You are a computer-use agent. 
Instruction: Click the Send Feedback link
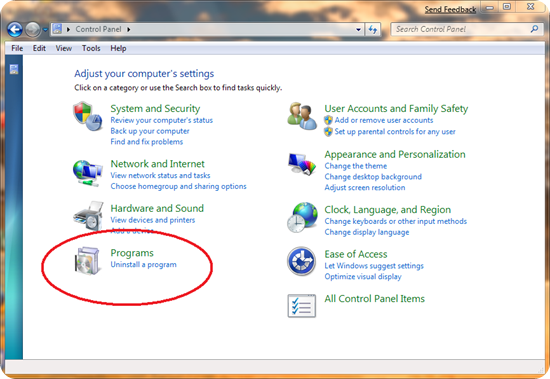coord(450,9)
